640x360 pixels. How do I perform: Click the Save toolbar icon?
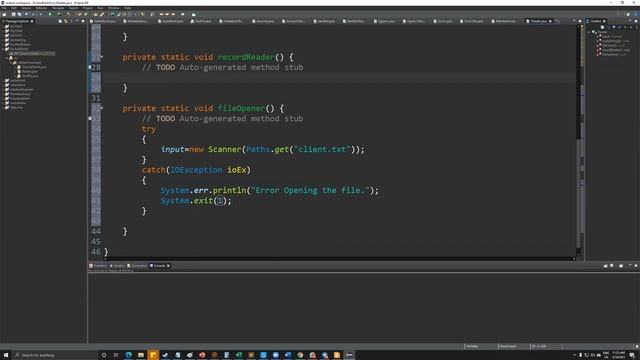point(13,14)
